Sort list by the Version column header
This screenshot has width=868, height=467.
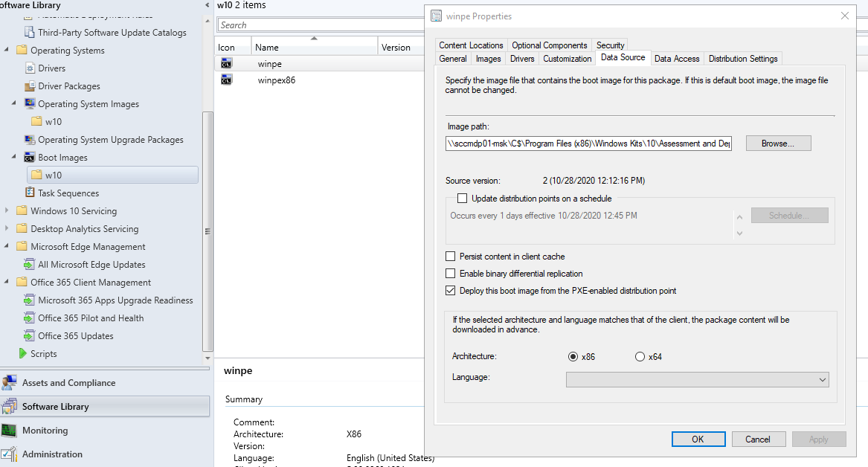point(401,47)
